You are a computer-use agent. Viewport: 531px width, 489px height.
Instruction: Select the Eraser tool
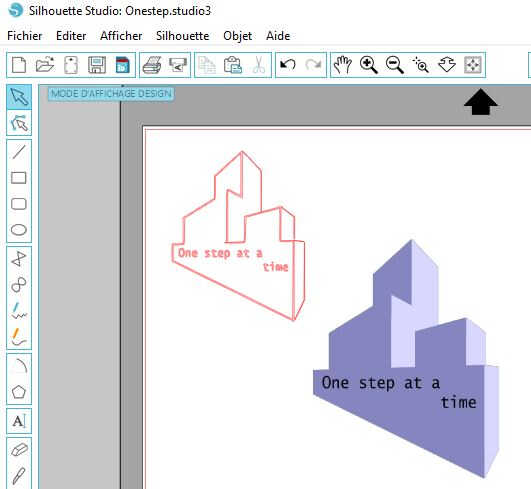point(19,450)
